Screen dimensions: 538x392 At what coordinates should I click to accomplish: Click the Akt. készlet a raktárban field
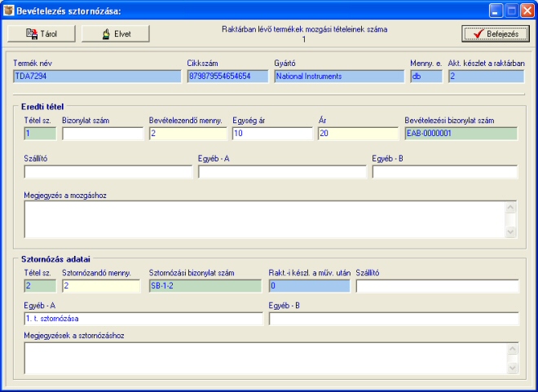click(x=486, y=76)
